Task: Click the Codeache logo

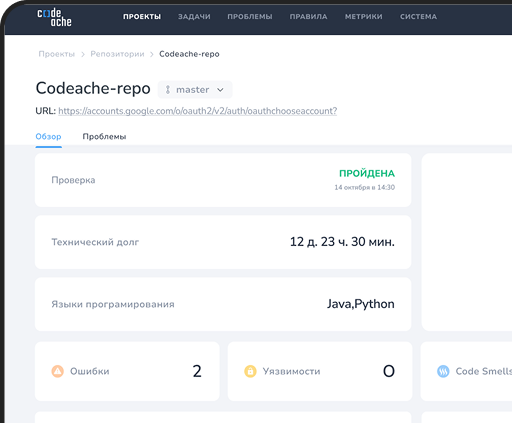Action: [54, 17]
